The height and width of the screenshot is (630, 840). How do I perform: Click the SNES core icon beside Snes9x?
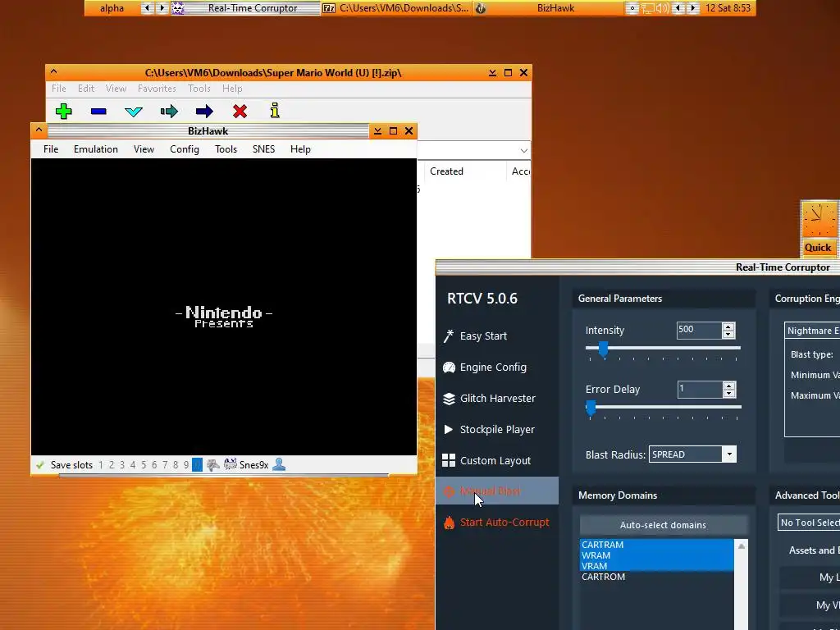coord(231,464)
